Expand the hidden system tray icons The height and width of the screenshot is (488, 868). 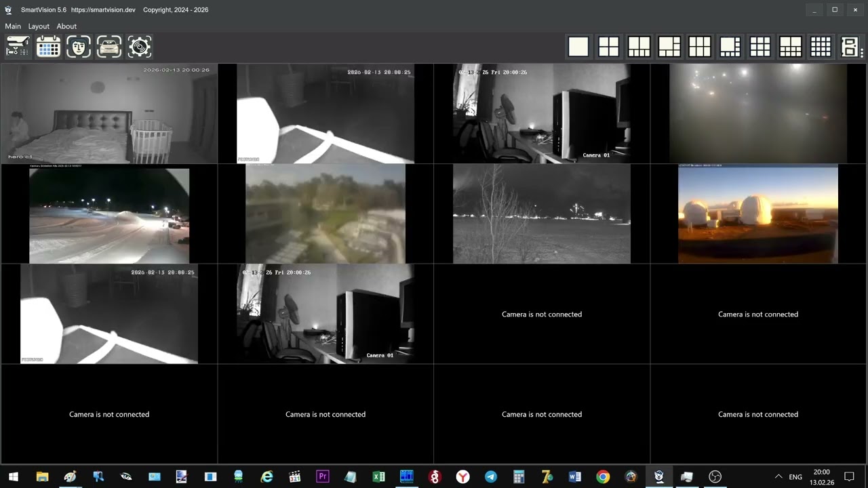[778, 476]
